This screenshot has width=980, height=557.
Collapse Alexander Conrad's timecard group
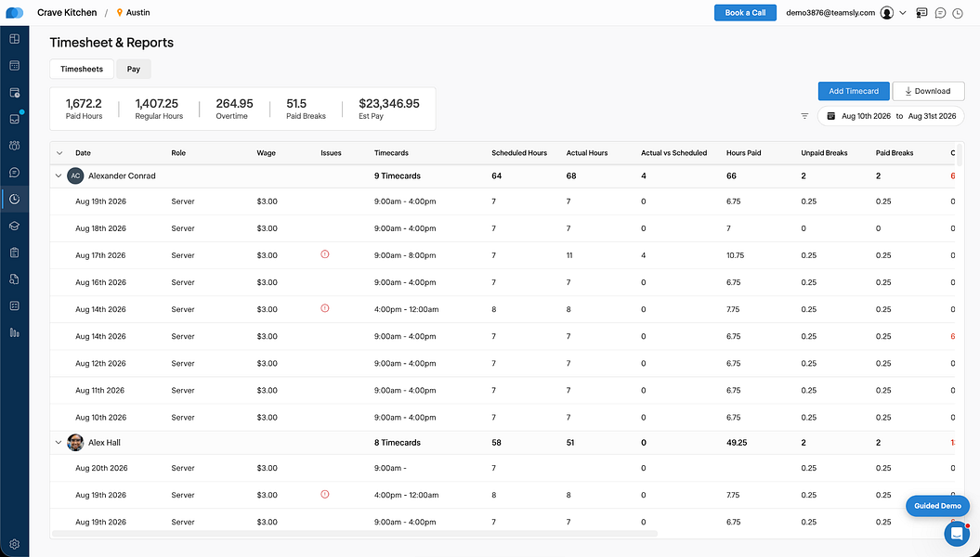59,176
